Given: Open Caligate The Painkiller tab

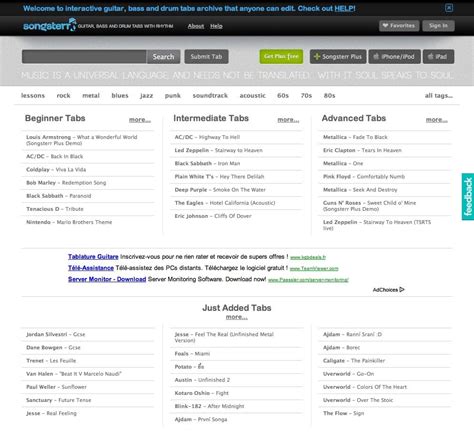Looking at the screenshot, I should (354, 361).
